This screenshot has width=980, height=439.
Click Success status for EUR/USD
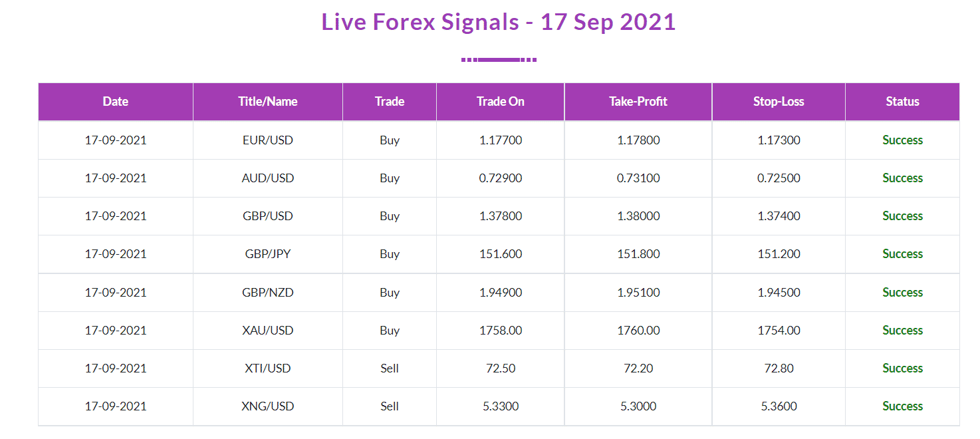click(902, 140)
